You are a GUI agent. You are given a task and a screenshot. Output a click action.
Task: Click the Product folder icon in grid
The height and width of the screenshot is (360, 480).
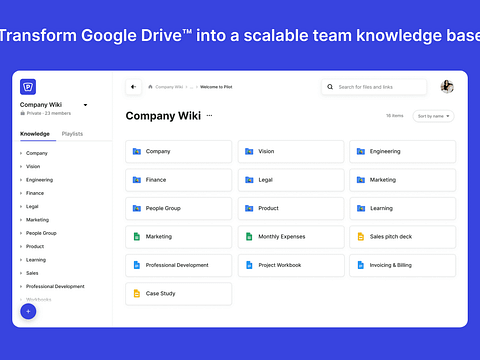pyautogui.click(x=249, y=208)
